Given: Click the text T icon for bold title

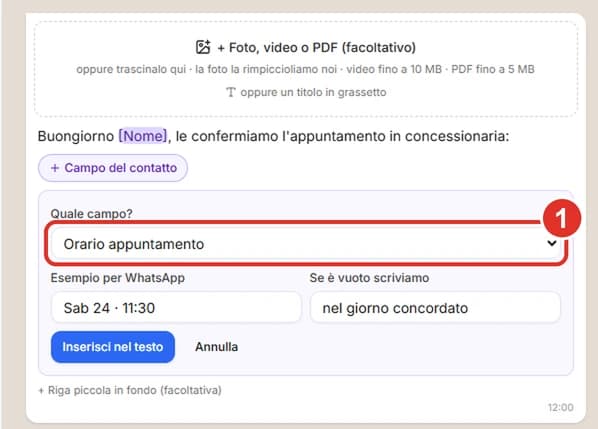Looking at the screenshot, I should [x=230, y=92].
